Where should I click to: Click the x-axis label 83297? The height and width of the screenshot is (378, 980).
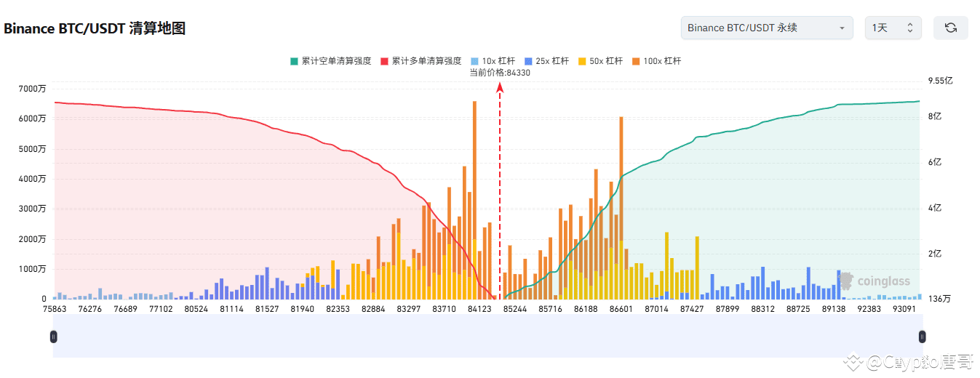[408, 309]
